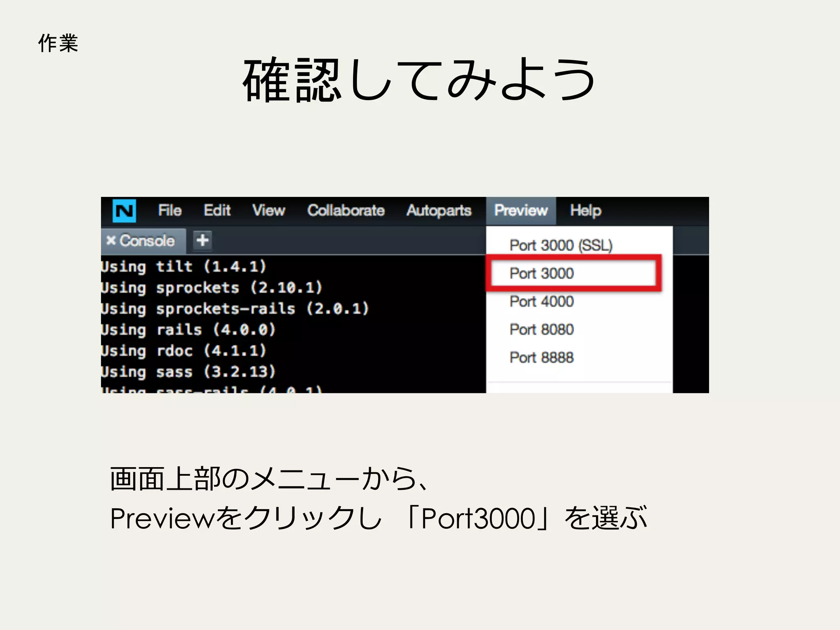The width and height of the screenshot is (840, 630).
Task: Click the Preview menu
Action: tap(521, 211)
